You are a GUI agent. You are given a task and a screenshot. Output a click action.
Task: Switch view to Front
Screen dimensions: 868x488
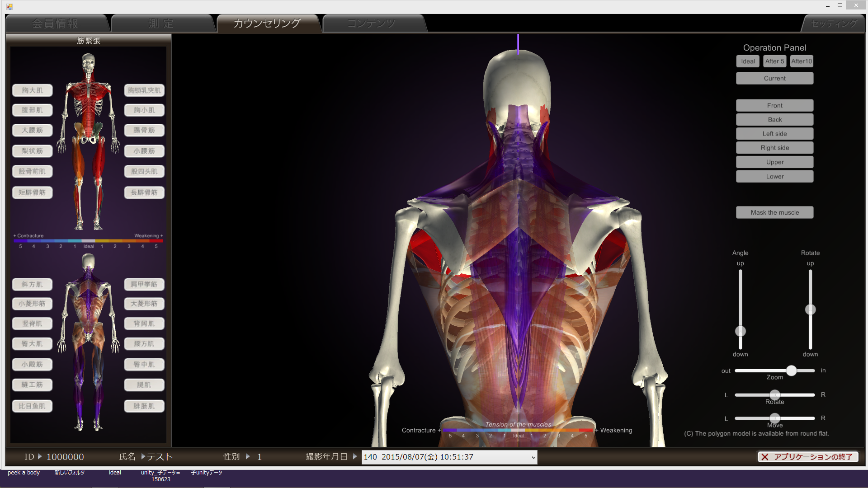tap(774, 105)
